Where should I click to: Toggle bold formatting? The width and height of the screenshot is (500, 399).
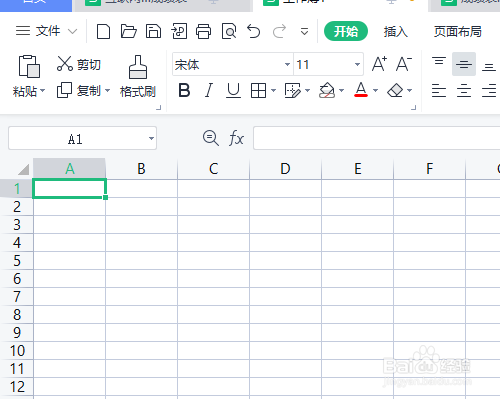tap(184, 90)
